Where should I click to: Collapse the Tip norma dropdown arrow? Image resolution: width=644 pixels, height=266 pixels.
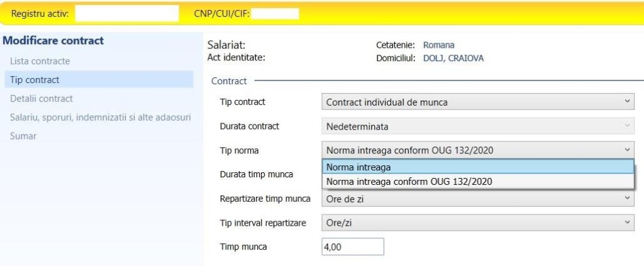627,150
